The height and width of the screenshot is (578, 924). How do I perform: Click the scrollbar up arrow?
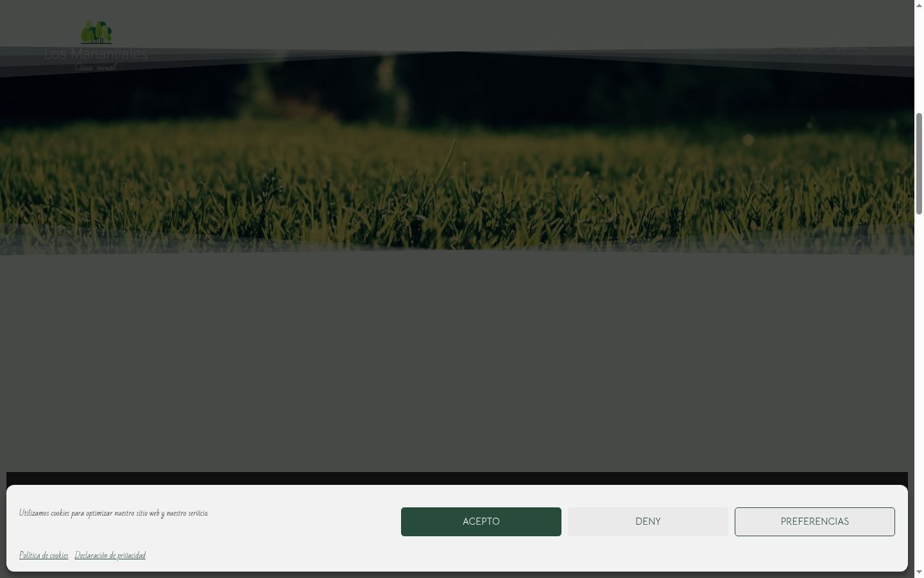click(919, 4)
